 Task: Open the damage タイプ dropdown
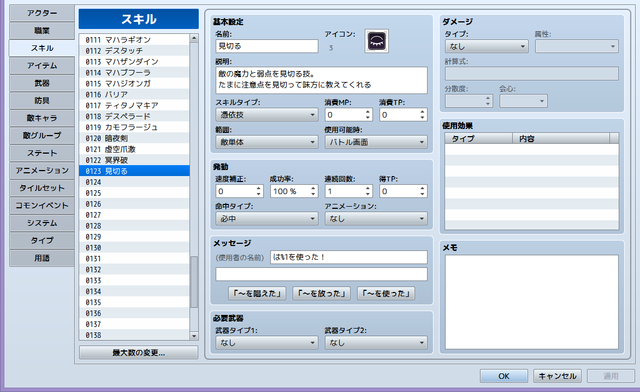(x=487, y=47)
